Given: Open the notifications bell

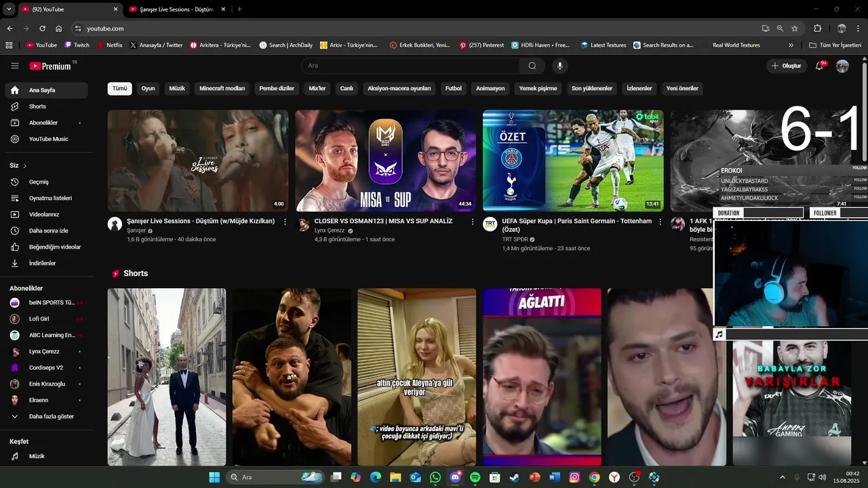Looking at the screenshot, I should 819,66.
